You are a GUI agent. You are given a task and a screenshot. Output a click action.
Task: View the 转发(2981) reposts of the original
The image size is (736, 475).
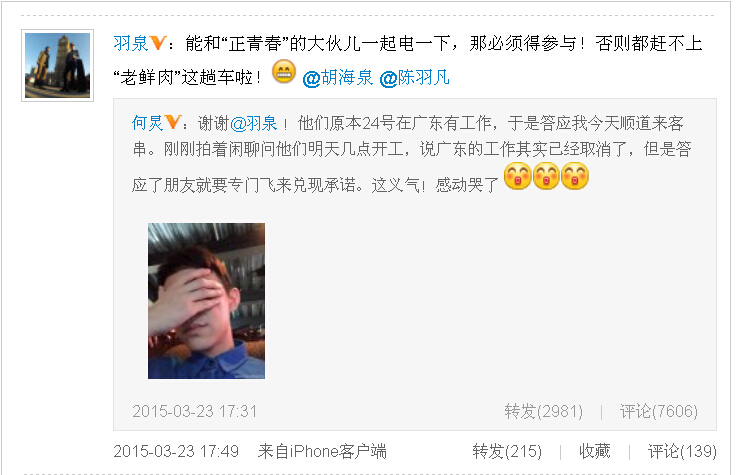544,411
